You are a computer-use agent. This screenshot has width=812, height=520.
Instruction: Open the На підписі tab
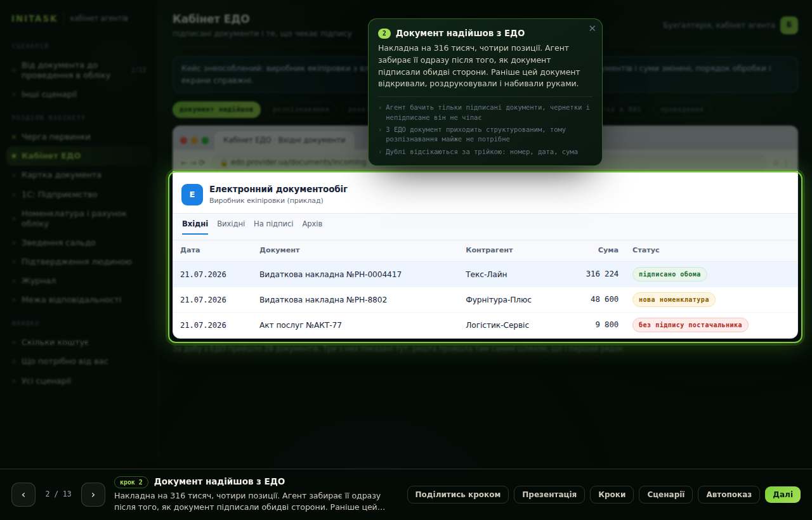tap(273, 224)
